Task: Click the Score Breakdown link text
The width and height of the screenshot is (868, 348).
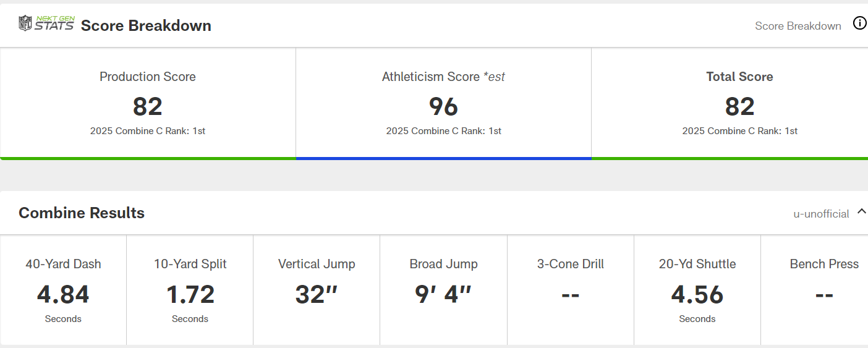Action: tap(798, 26)
